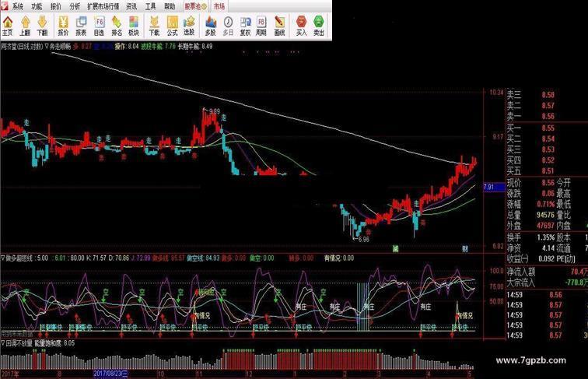Screen dimensions: 588x379
Task: Click the 净流入额 row
Action: 547,272
